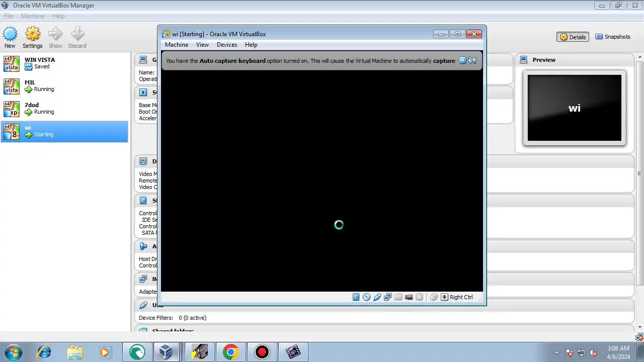Open the Machine menu in Manager window

point(33,16)
